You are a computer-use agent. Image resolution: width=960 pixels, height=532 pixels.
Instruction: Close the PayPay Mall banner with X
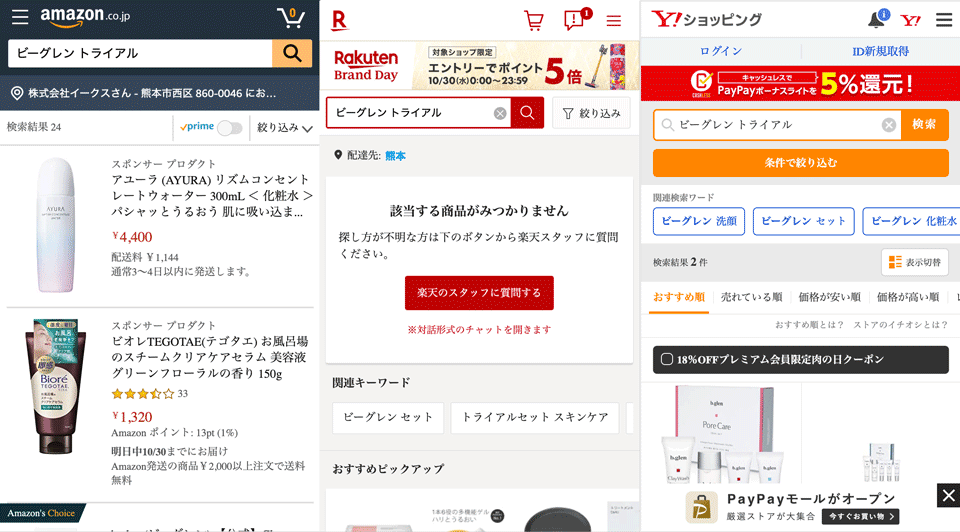pyautogui.click(x=948, y=495)
